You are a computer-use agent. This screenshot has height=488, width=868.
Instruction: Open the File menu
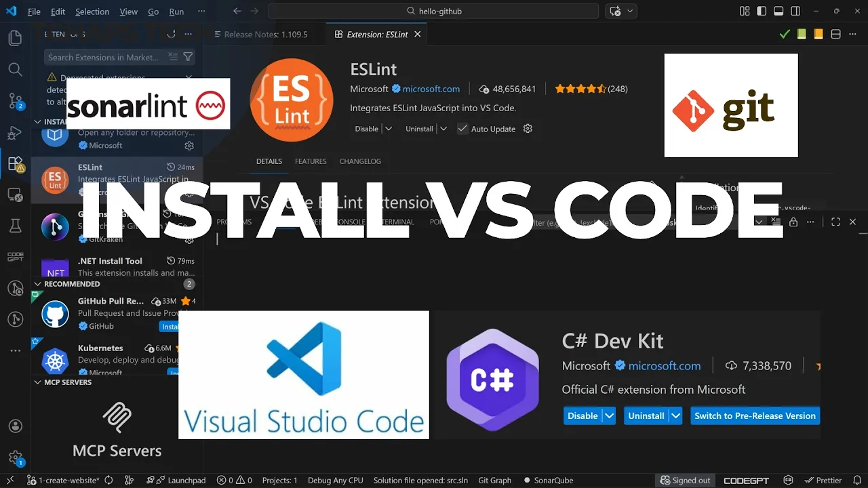coord(34,12)
